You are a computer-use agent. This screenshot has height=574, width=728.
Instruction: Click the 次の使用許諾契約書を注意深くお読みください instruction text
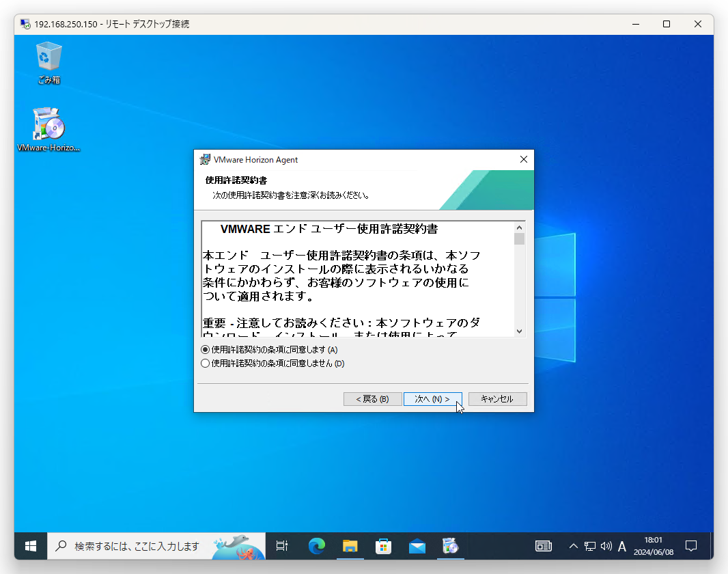coord(291,195)
